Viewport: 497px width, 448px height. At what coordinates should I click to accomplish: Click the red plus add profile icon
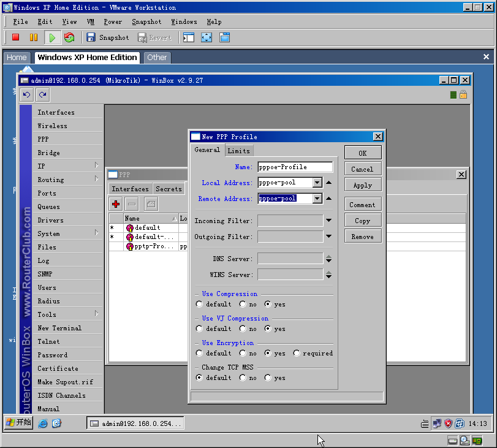coord(116,204)
